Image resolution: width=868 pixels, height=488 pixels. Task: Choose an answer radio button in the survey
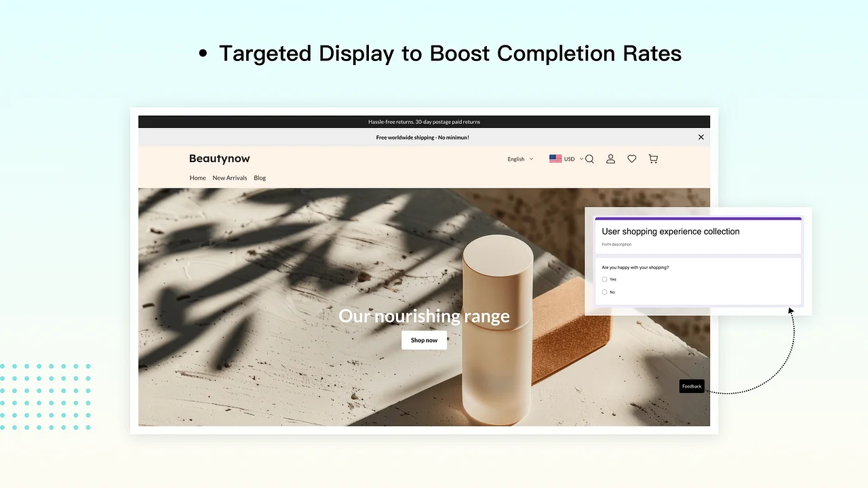click(604, 279)
